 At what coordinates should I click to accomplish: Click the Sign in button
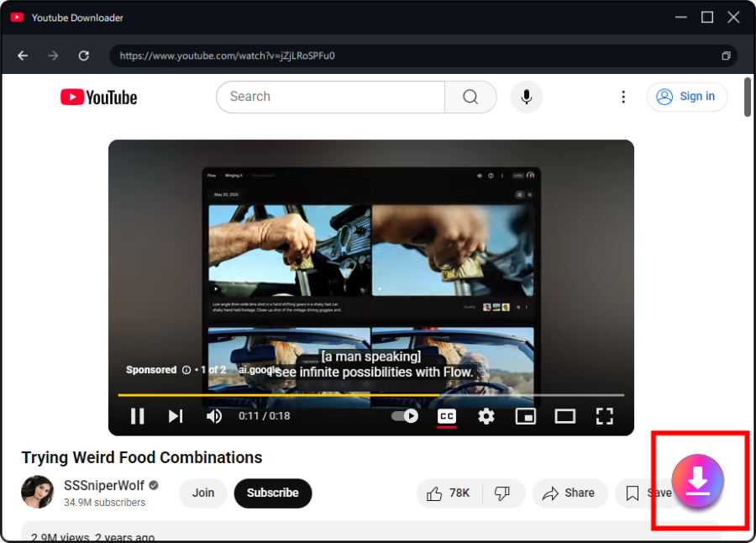(686, 97)
